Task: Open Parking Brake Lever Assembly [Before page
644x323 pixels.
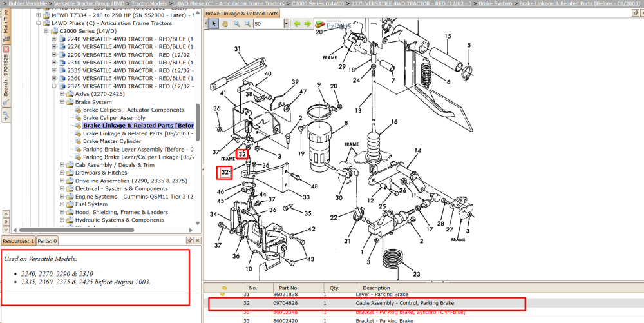Action: pyautogui.click(x=138, y=149)
